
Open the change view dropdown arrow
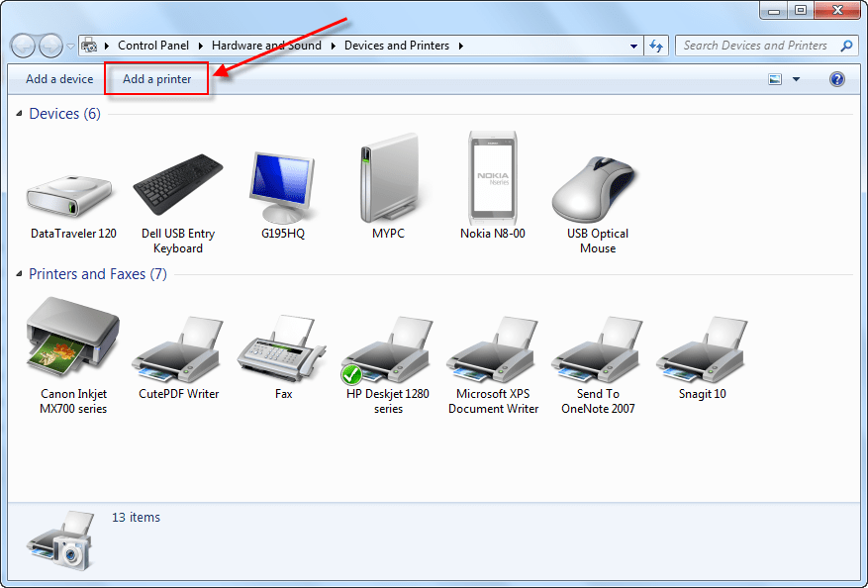click(x=796, y=79)
